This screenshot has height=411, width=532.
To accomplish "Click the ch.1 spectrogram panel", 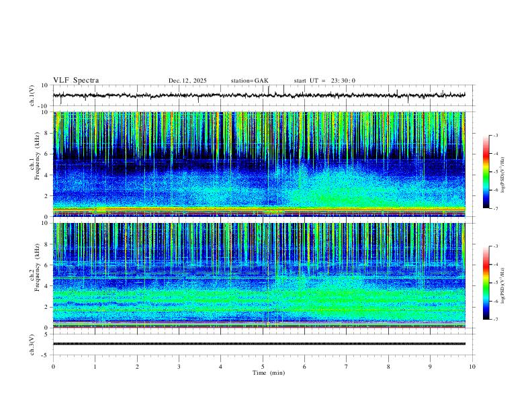I will point(259,164).
